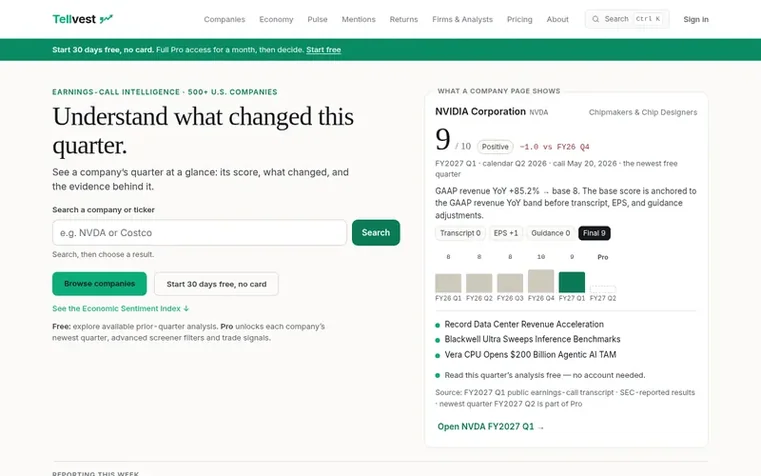Click the FY27 Q2 Pro placeholder bar
This screenshot has width=761, height=476.
(x=603, y=289)
